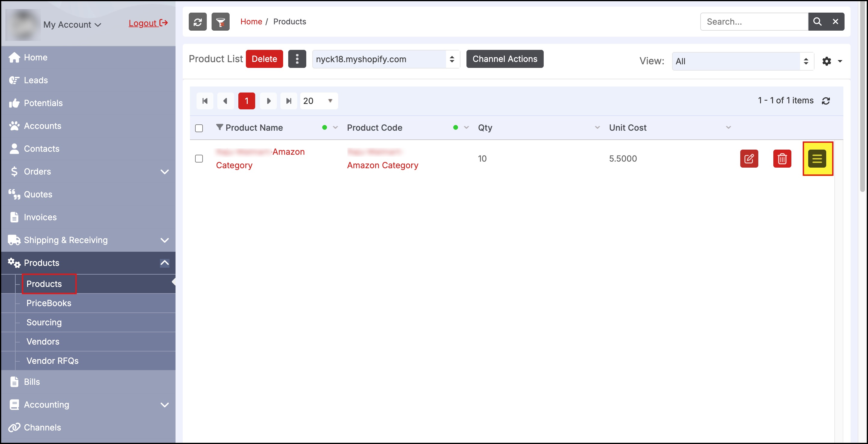Click the Search input field

[754, 22]
